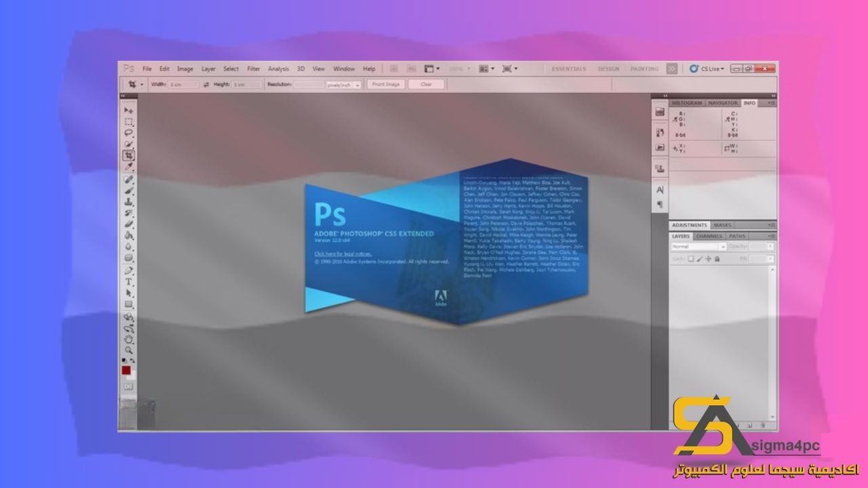
Task: Open the Actions panel icon
Action: 660,147
